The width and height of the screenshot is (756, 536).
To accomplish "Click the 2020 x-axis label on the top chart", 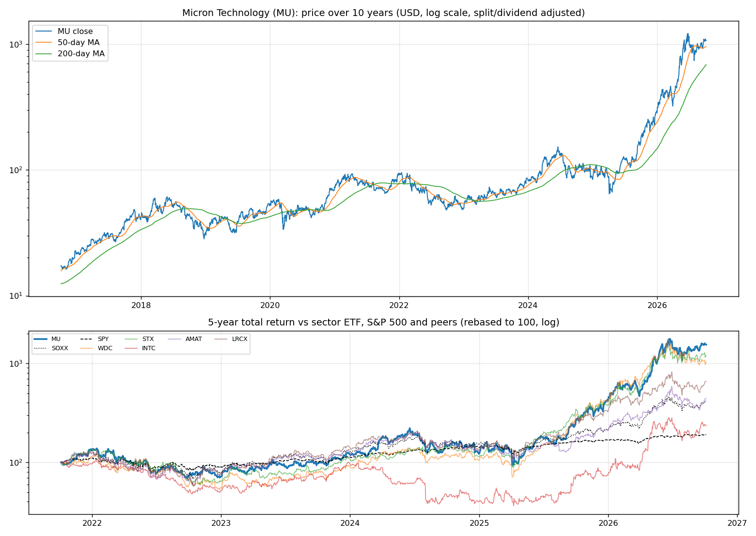I will tap(270, 306).
